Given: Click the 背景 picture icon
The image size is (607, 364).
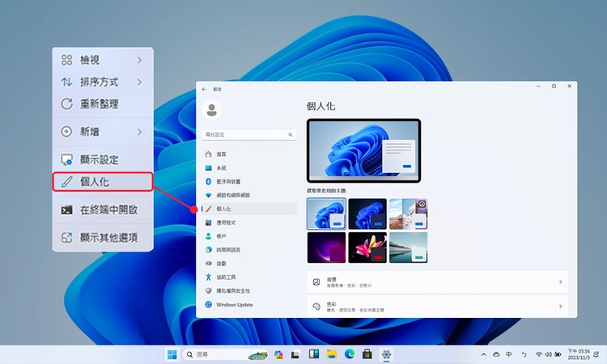Looking at the screenshot, I should click(x=316, y=282).
